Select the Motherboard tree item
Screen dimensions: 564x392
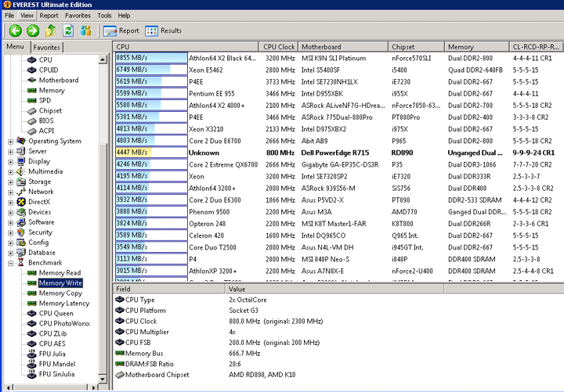click(59, 80)
